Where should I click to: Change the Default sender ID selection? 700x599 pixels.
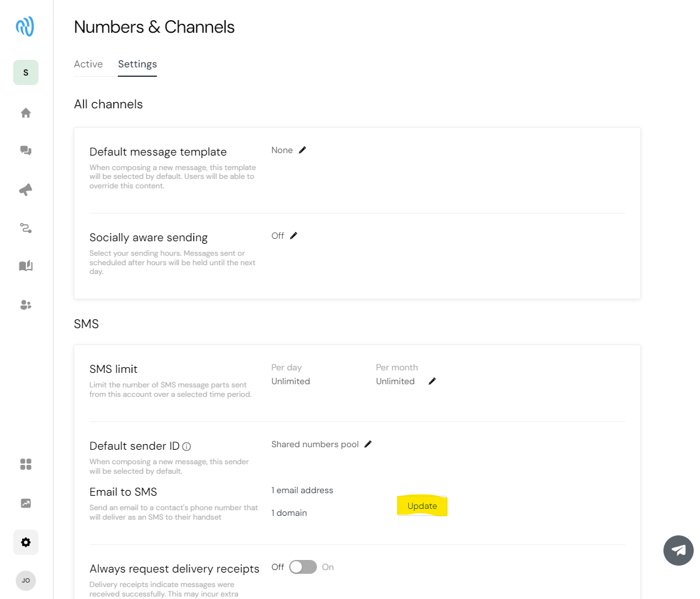click(x=368, y=443)
